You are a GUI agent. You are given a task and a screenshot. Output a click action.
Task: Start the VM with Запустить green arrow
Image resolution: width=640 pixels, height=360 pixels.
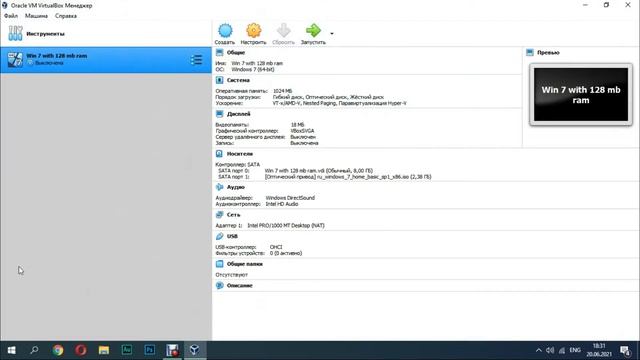point(313,31)
